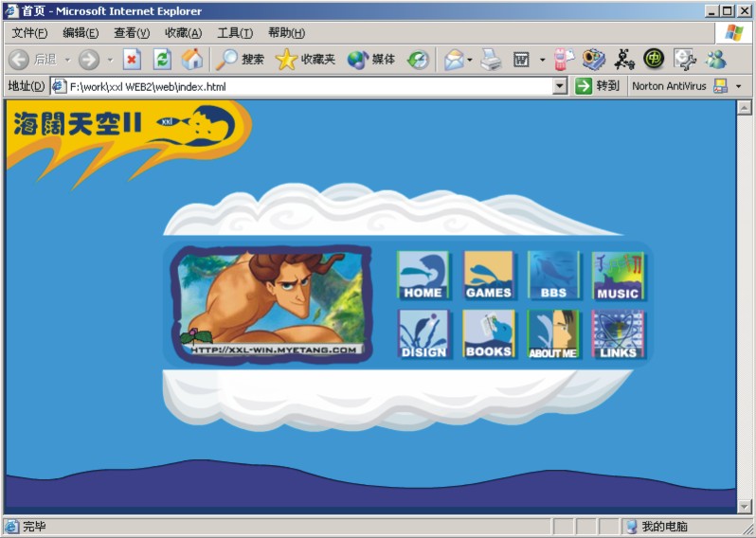Click the Print toolbar icon
The width and height of the screenshot is (756, 538).
[x=490, y=60]
